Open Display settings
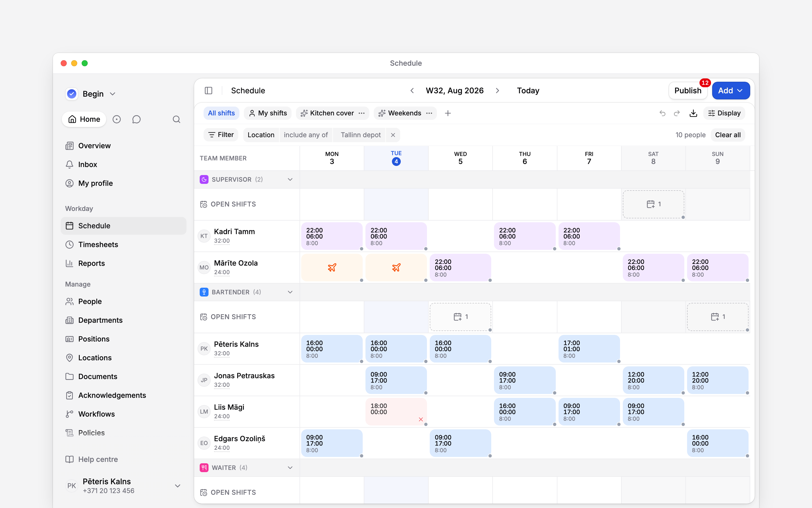Image resolution: width=812 pixels, height=508 pixels. coord(724,113)
